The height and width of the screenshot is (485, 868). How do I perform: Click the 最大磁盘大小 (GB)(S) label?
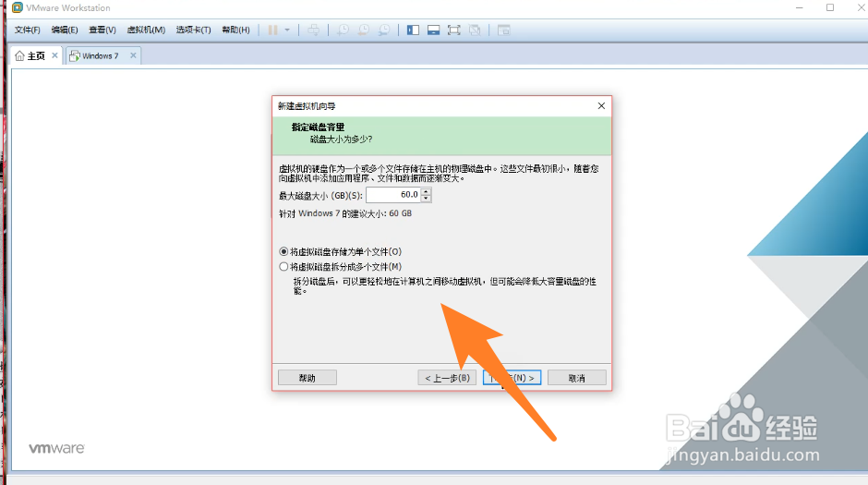321,196
